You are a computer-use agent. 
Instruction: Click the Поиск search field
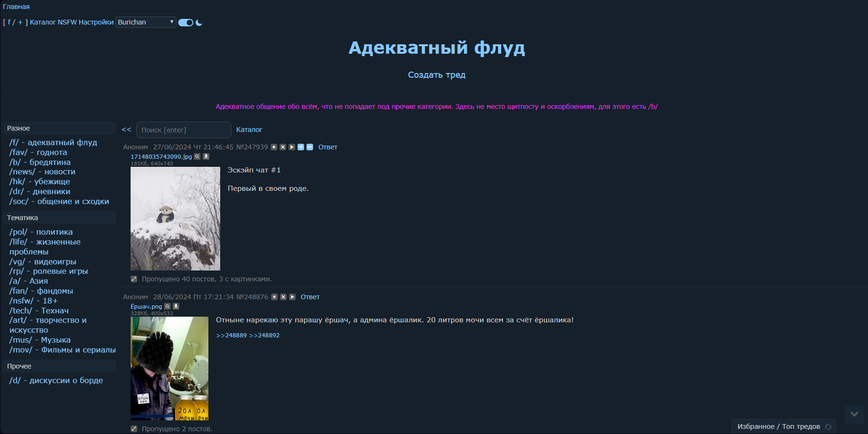(184, 130)
